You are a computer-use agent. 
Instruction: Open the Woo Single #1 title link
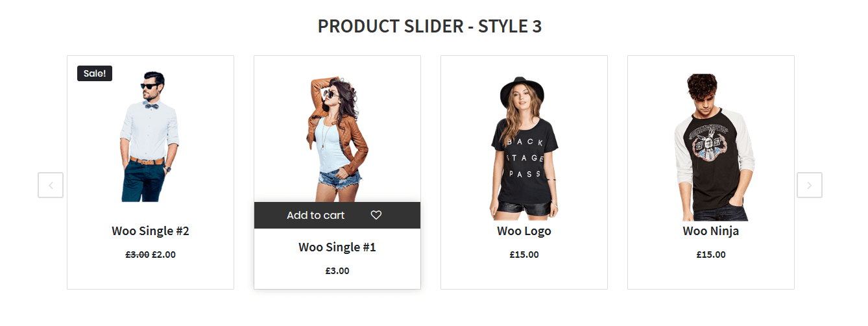337,247
